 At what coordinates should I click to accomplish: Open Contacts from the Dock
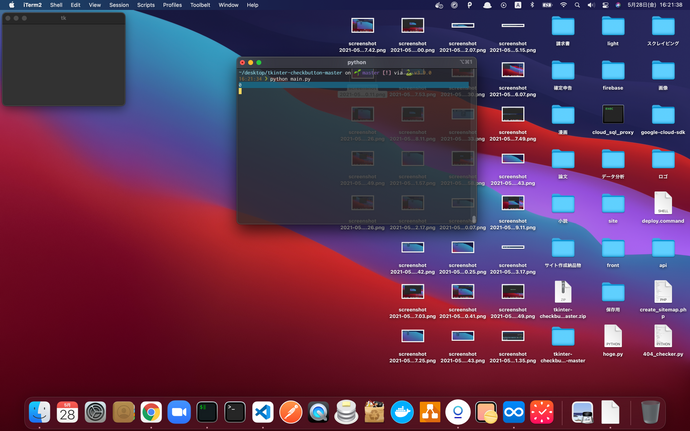(x=123, y=413)
